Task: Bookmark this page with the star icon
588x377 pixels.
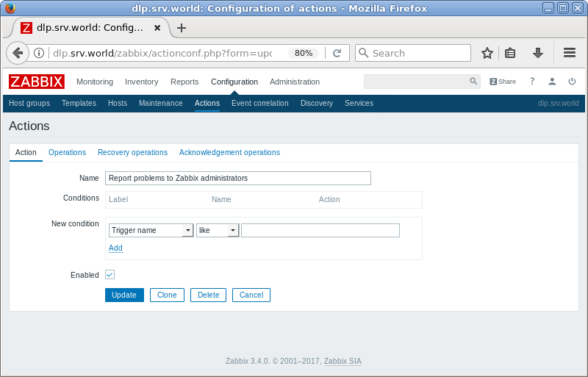Action: pos(487,53)
